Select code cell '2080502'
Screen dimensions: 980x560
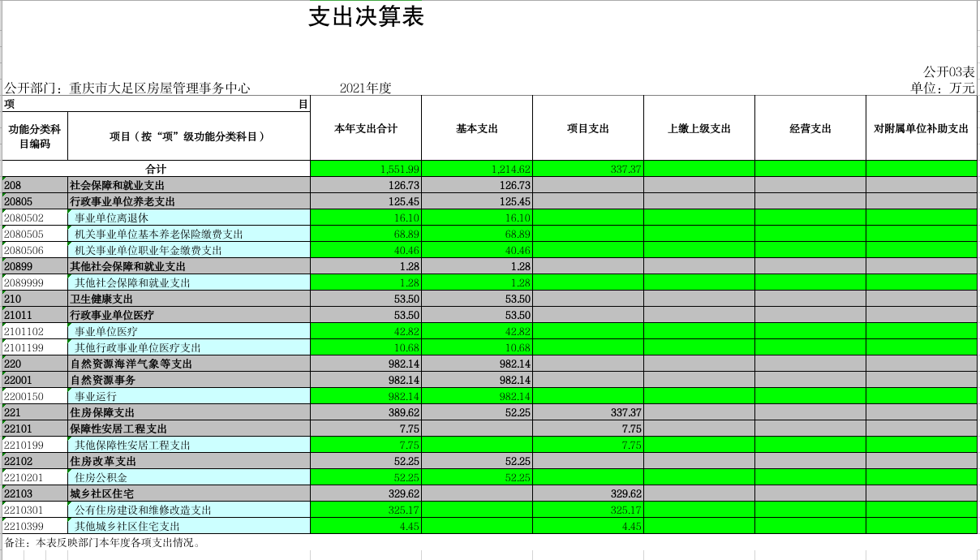pyautogui.click(x=35, y=218)
